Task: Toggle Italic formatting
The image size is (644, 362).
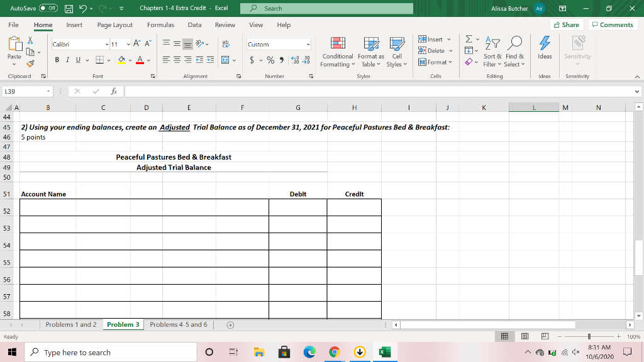Action: (x=67, y=60)
